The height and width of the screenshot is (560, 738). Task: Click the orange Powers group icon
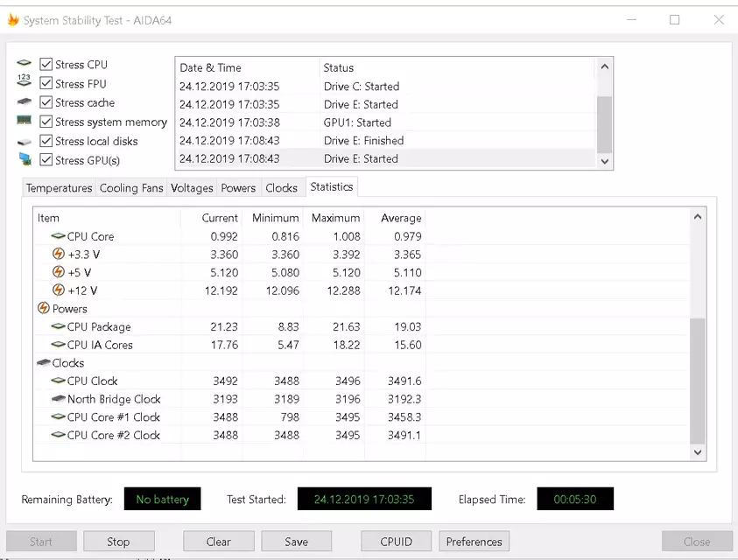(43, 308)
